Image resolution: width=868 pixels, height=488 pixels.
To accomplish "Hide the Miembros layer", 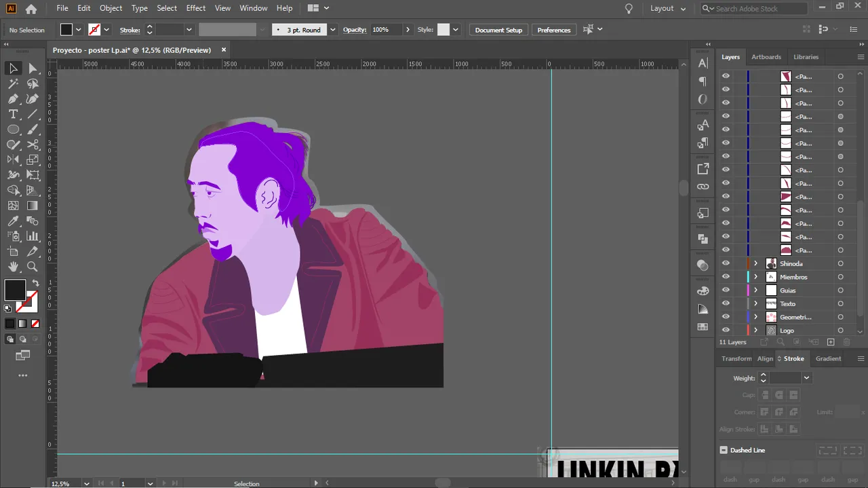I will [x=726, y=277].
